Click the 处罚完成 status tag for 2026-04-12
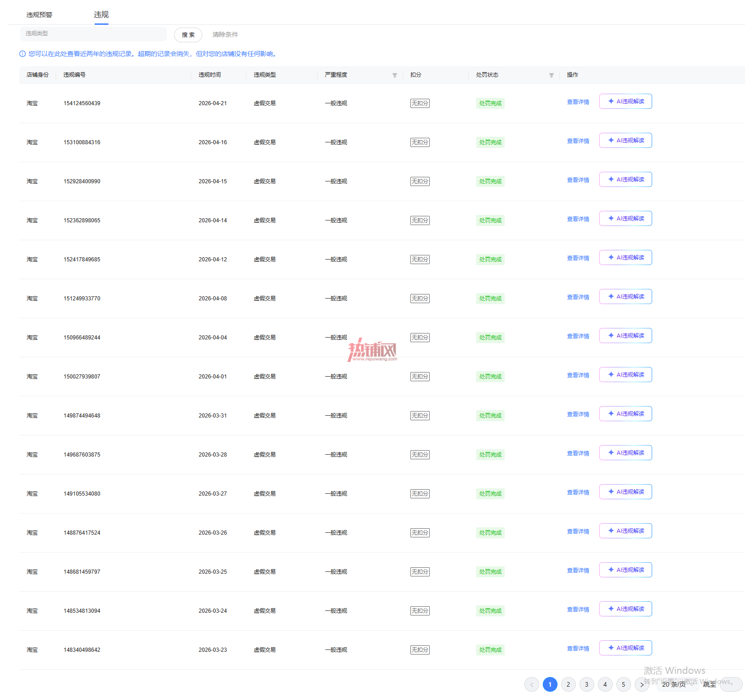The height and width of the screenshot is (700, 745). click(490, 260)
